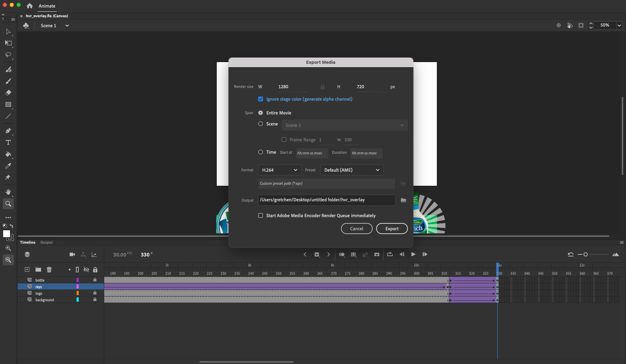
Task: Select the Fluid Brush tool
Action: pyautogui.click(x=8, y=69)
